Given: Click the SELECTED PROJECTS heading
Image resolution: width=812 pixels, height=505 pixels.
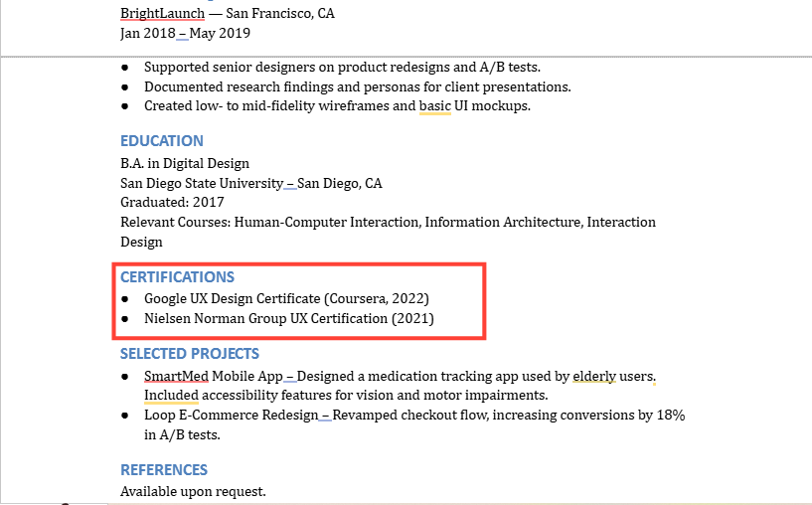Looking at the screenshot, I should click(x=189, y=354).
